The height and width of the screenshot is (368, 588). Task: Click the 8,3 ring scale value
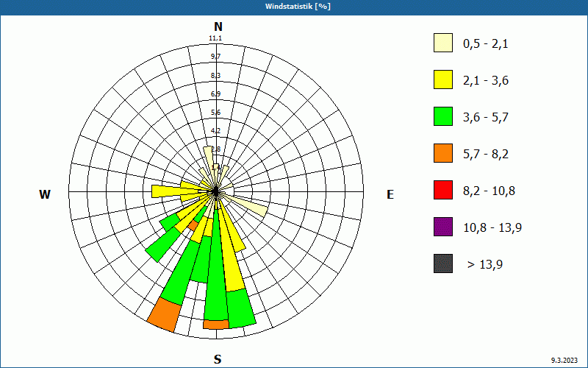[215, 76]
